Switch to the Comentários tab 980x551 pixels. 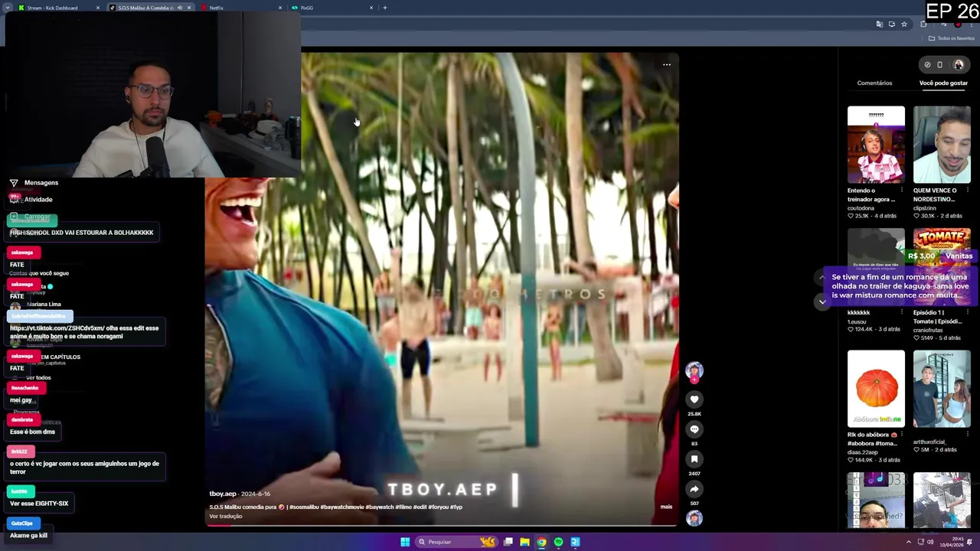874,83
